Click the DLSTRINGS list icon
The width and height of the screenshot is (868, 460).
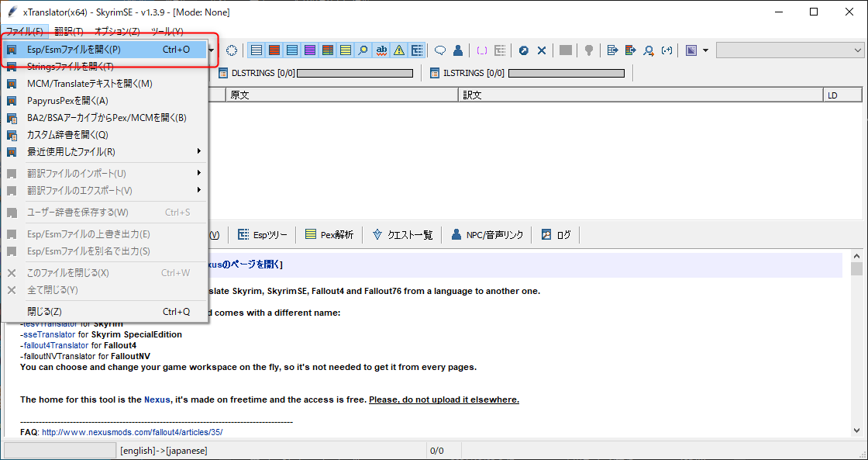pos(223,73)
